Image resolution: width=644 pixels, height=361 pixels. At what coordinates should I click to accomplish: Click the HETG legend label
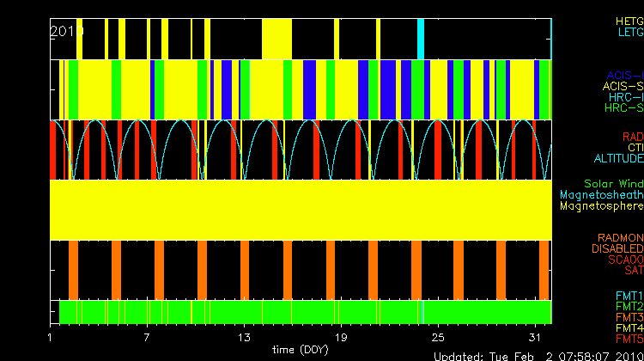point(629,20)
